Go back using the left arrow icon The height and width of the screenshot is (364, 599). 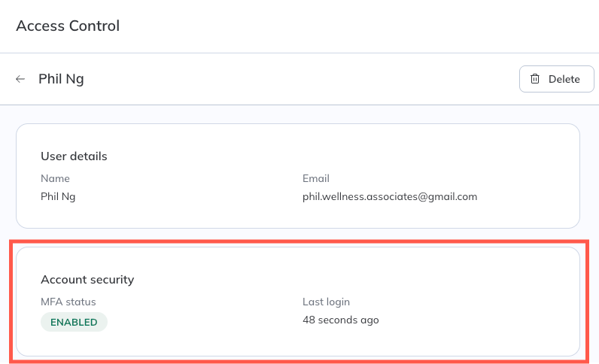(20, 79)
